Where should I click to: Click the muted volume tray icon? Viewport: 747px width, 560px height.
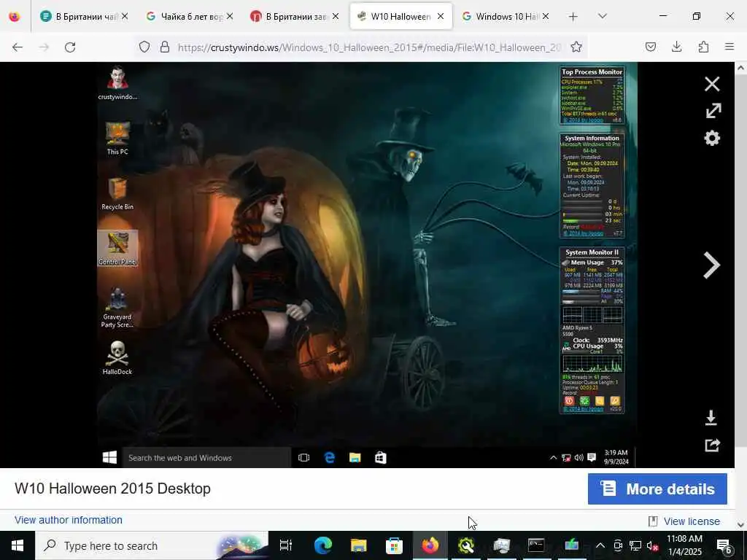652,545
